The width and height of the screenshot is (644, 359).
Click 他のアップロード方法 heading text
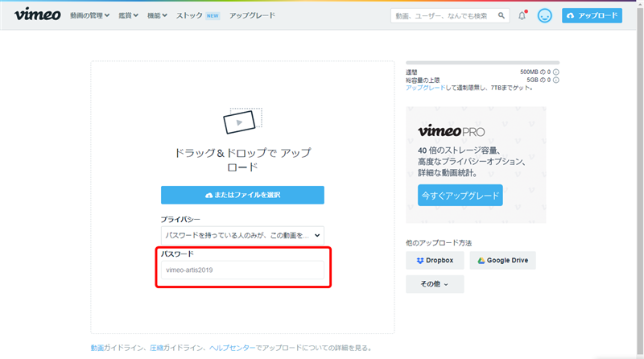[x=439, y=243]
